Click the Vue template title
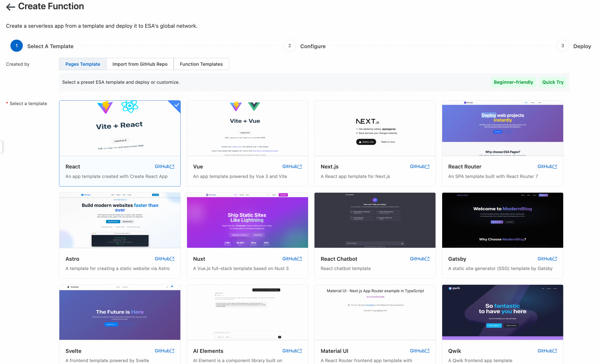The height and width of the screenshot is (364, 600). [x=198, y=167]
